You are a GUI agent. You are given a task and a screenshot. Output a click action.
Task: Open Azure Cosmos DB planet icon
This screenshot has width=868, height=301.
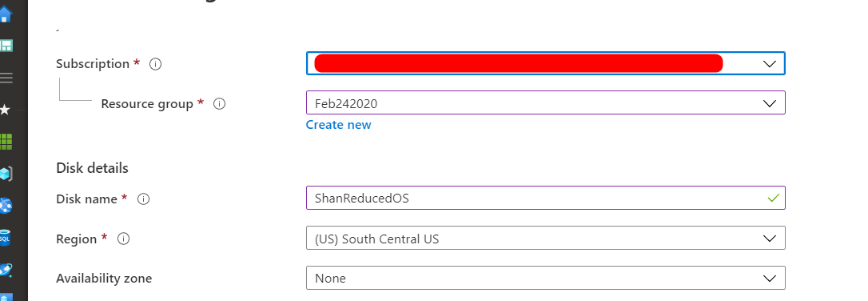coord(6,270)
